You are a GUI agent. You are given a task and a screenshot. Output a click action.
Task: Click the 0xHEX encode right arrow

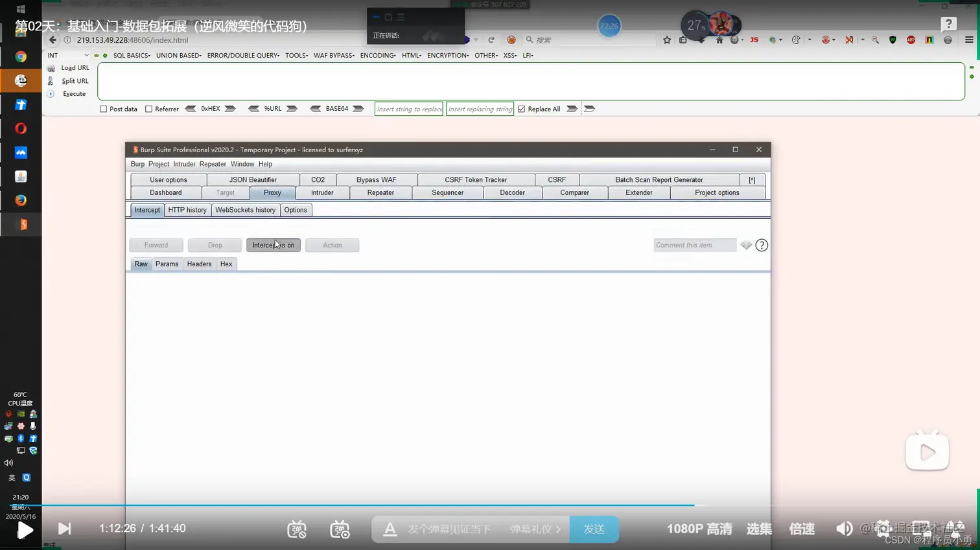(x=230, y=109)
